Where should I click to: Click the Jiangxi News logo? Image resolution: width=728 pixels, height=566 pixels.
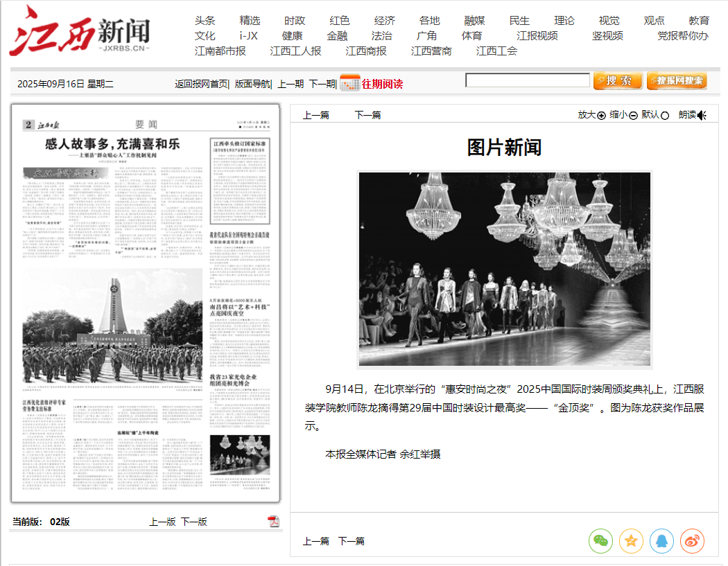80,33
